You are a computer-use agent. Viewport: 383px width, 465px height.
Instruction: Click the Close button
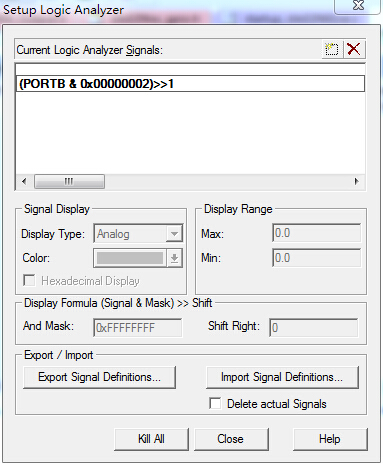231,439
